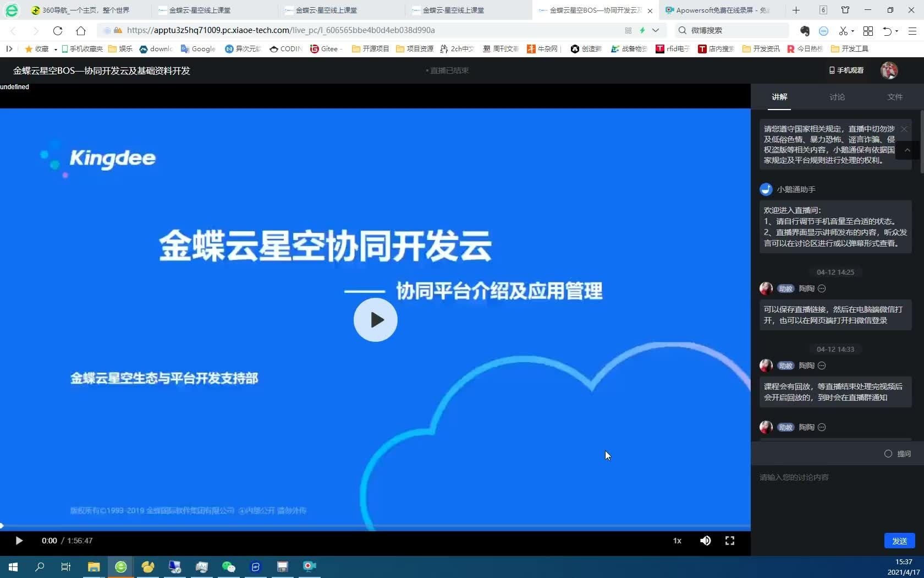Switch to the 讨论 tab
Screen dimensions: 924x578
(837, 97)
